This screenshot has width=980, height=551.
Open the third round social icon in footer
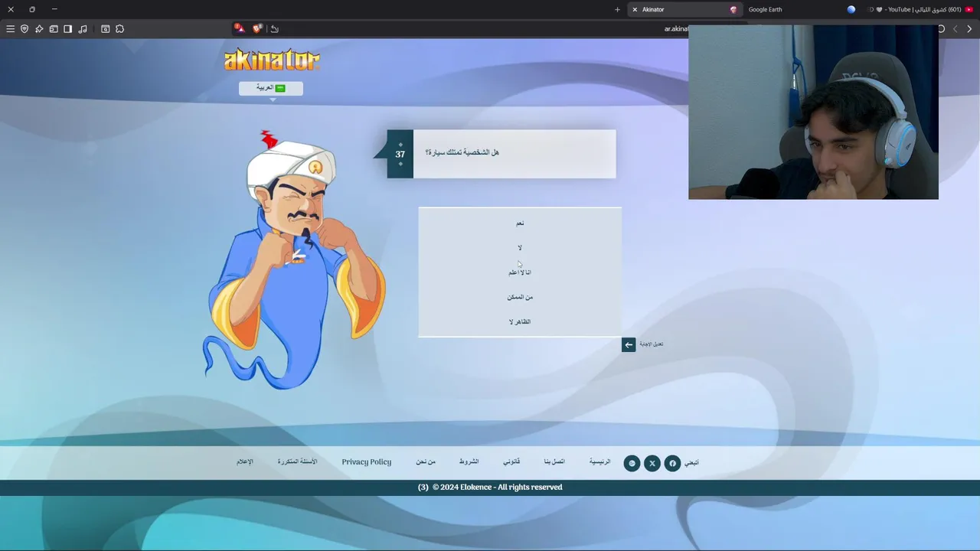[x=632, y=463]
